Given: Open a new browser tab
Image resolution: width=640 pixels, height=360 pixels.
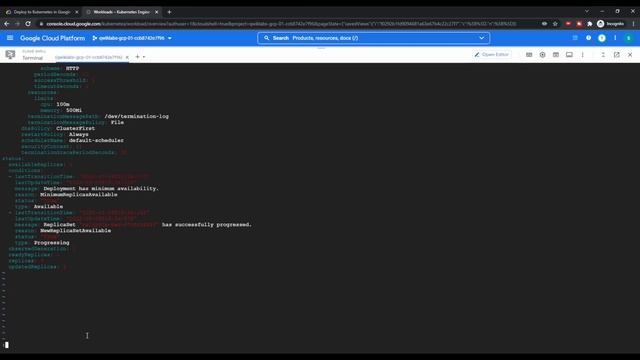Looking at the screenshot, I should point(169,12).
